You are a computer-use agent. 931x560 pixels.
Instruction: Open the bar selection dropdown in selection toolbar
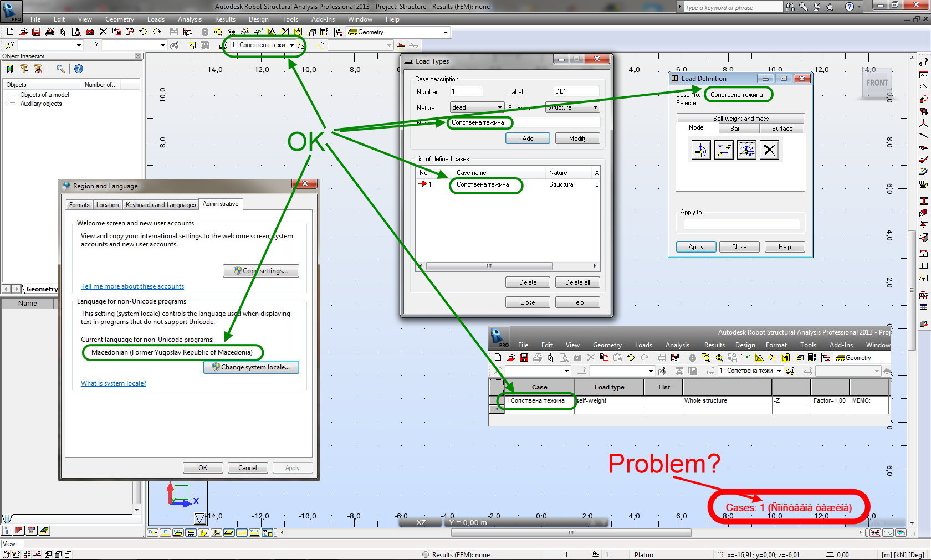click(163, 45)
